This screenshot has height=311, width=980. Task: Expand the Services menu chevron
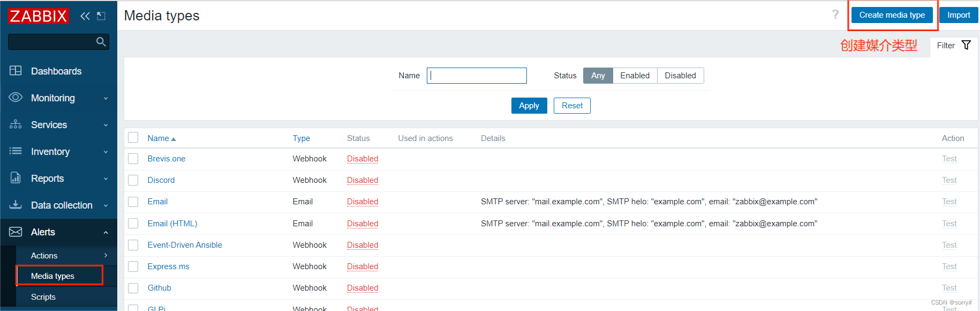click(x=105, y=125)
